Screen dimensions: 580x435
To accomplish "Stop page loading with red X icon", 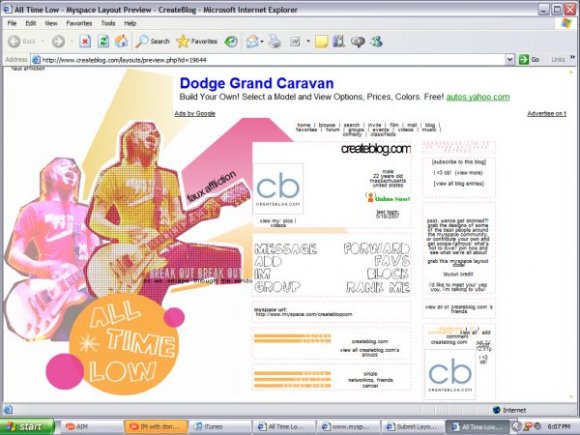I will pos(85,41).
